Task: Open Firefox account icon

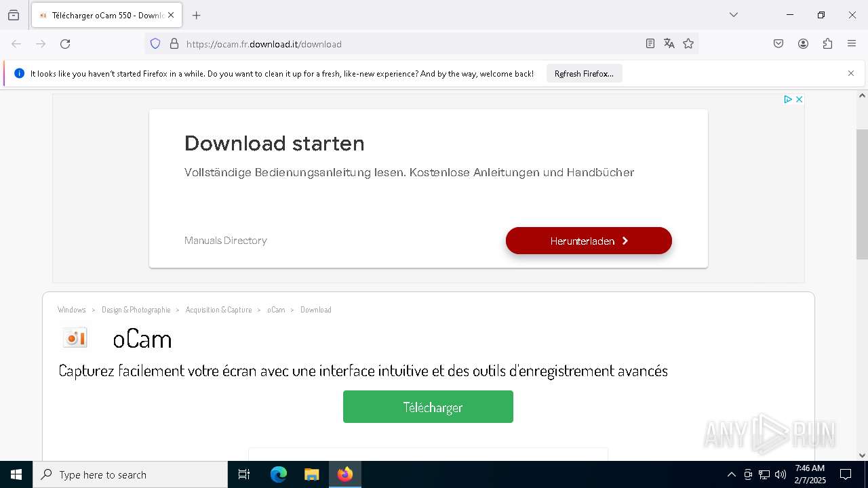Action: point(803,44)
